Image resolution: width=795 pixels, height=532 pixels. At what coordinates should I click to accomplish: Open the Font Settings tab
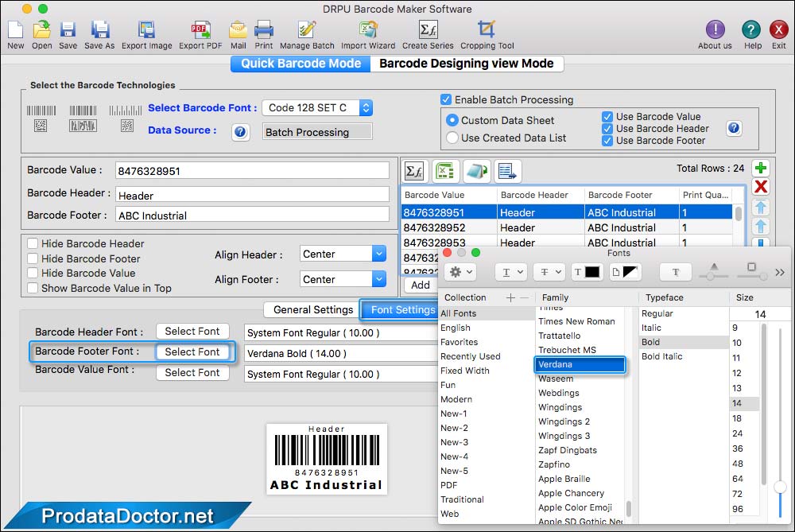[400, 310]
